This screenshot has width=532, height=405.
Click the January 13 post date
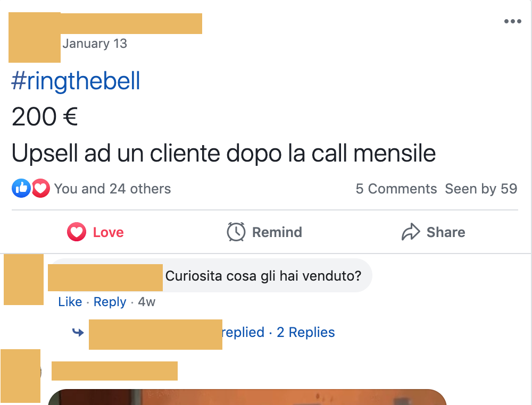coord(95,44)
